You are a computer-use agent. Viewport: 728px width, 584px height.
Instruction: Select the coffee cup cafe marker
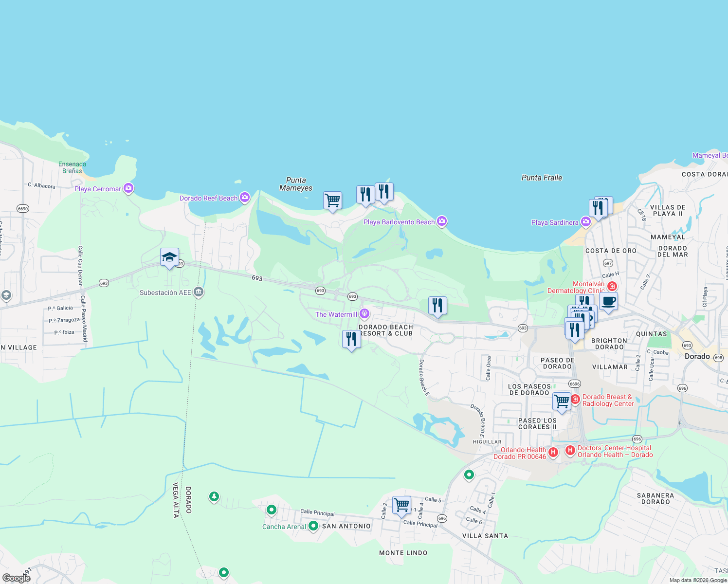[608, 302]
